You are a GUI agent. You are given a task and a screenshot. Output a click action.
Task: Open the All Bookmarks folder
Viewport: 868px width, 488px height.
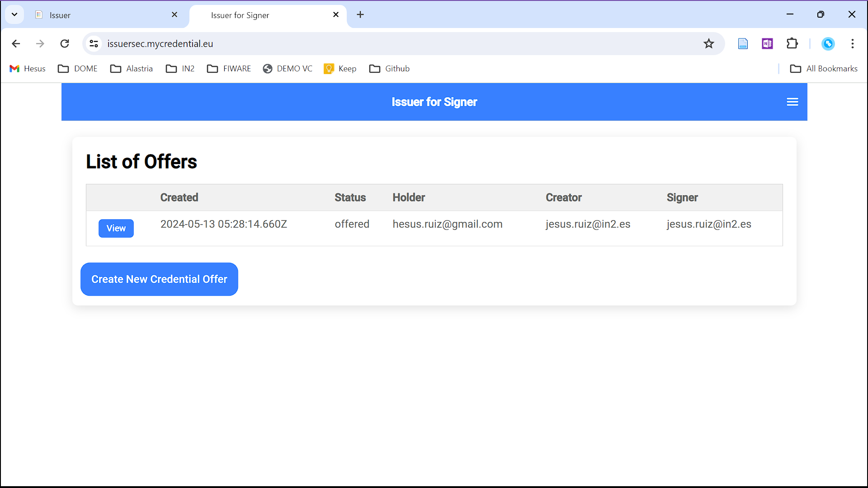click(x=825, y=67)
